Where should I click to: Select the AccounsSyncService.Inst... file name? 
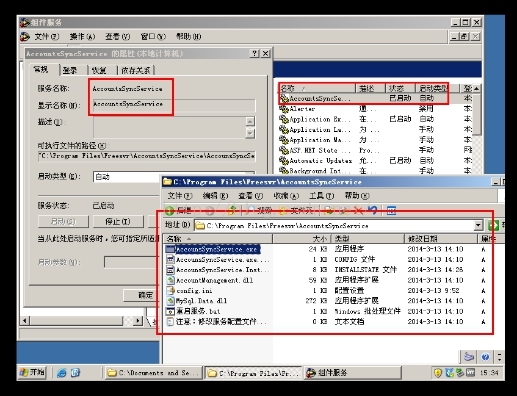(222, 270)
